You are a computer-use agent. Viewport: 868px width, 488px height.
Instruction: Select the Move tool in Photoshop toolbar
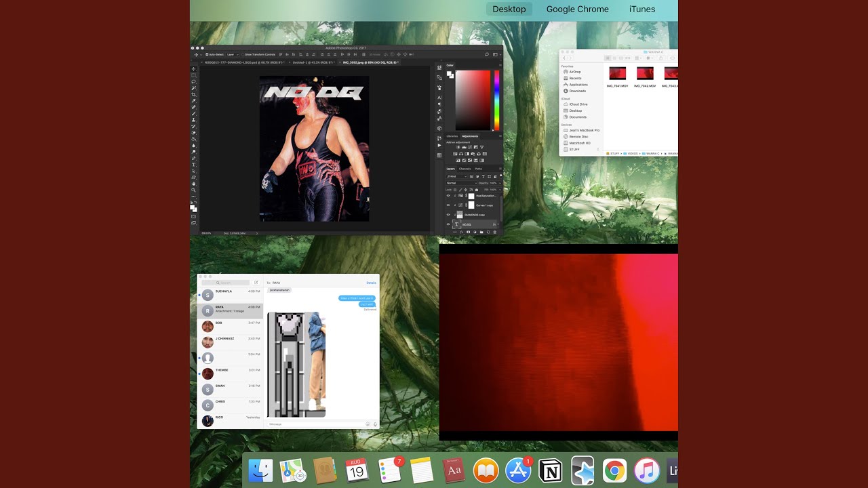tap(193, 69)
